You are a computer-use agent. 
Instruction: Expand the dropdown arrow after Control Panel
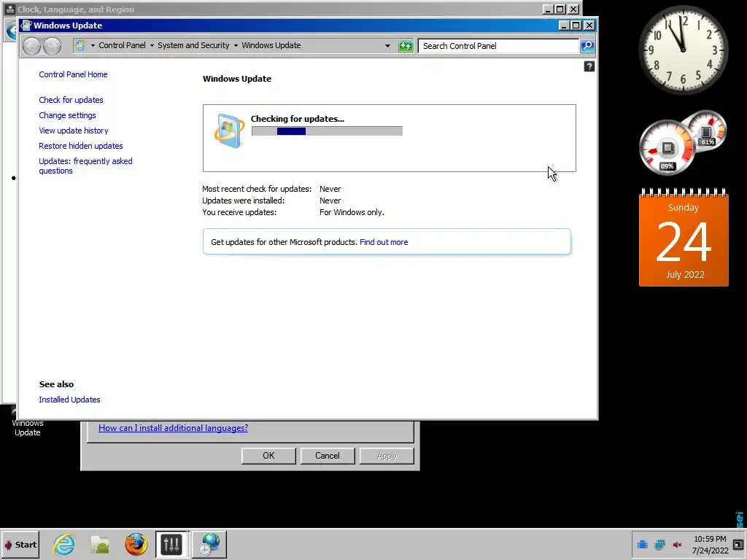click(152, 46)
